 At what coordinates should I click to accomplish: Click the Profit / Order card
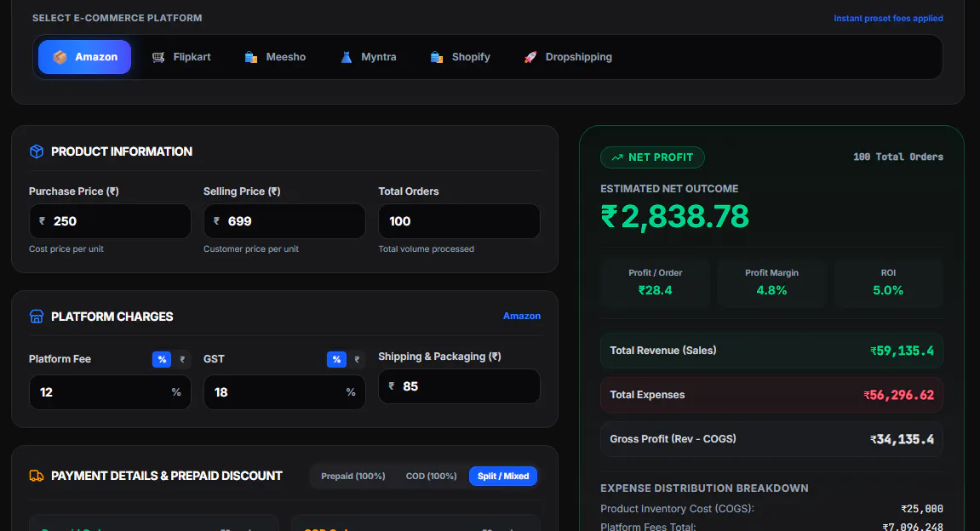tap(655, 283)
